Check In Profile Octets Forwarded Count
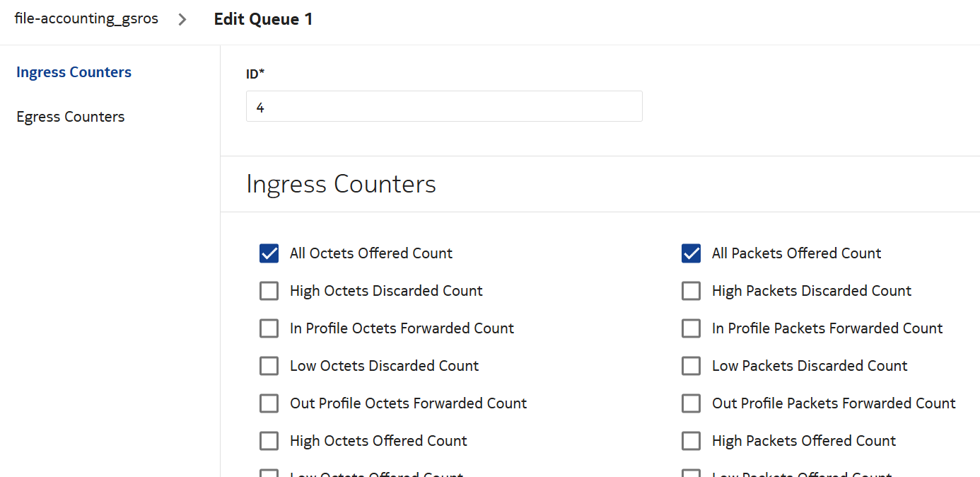This screenshot has width=980, height=477. pos(269,328)
